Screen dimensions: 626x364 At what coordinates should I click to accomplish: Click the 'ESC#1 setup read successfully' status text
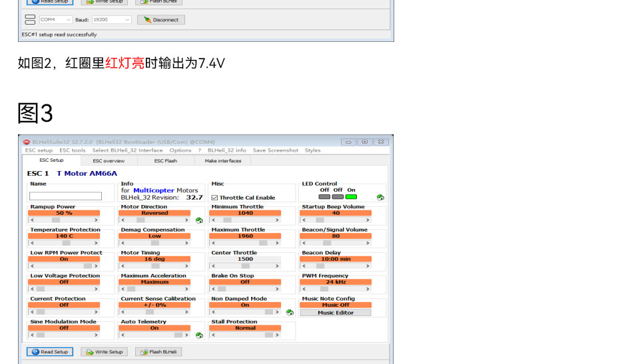pyautogui.click(x=59, y=35)
